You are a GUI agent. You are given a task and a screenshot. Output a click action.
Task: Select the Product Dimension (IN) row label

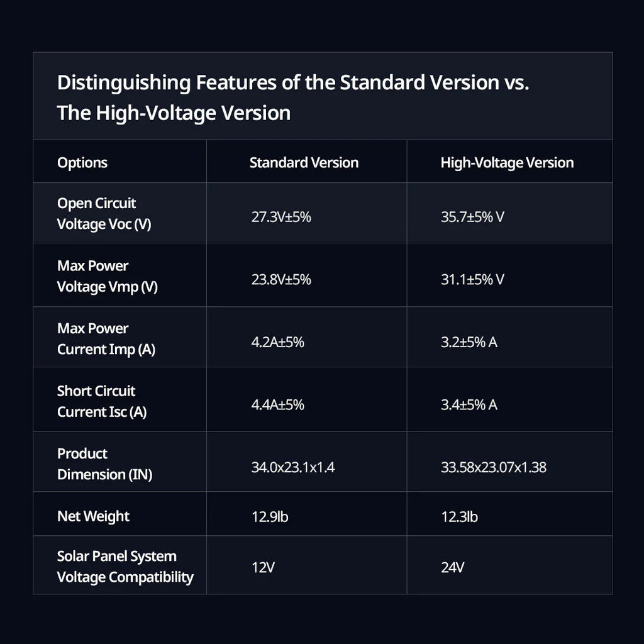point(105,464)
